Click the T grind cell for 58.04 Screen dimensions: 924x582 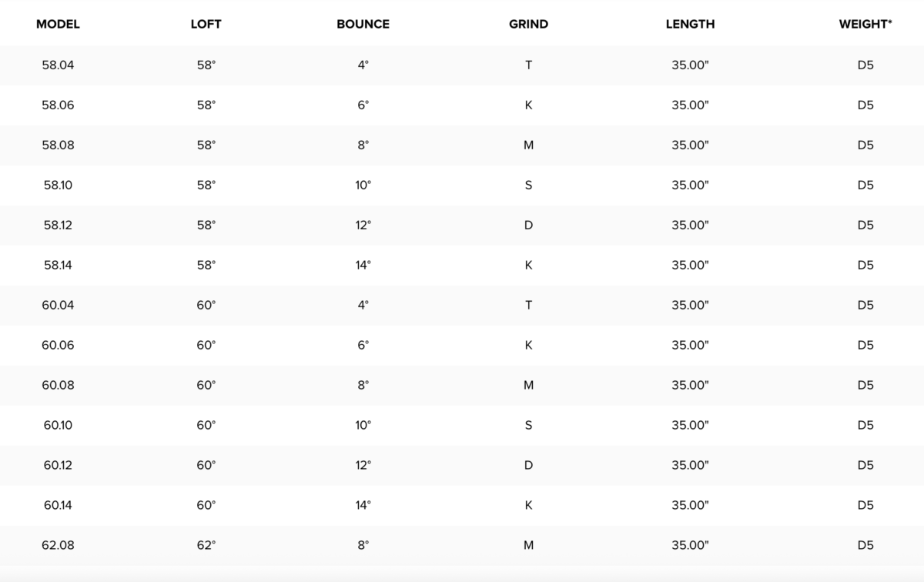(x=528, y=65)
